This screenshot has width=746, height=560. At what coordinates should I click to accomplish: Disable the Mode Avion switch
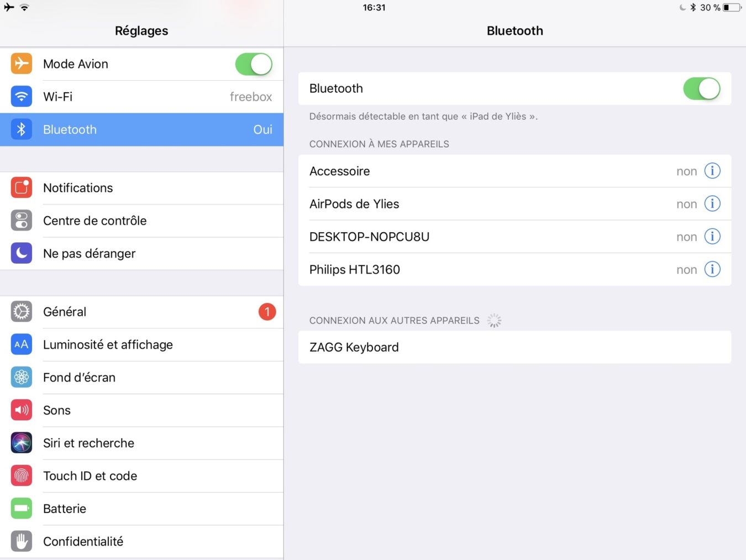(x=254, y=64)
